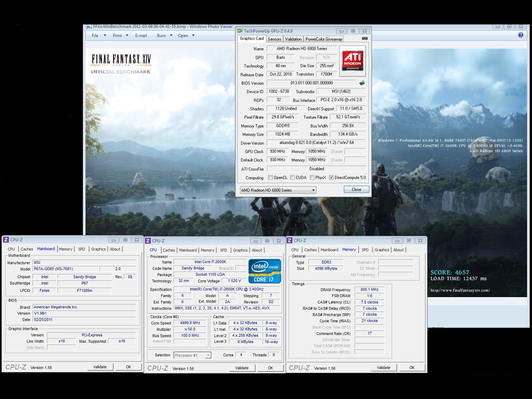Click the CPU-Z processor window title icon
Image resolution: width=532 pixels, height=399 pixels.
point(148,241)
